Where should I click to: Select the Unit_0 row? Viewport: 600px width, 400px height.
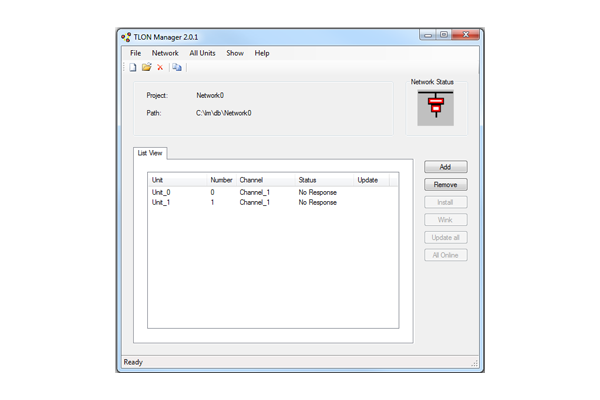pos(161,192)
